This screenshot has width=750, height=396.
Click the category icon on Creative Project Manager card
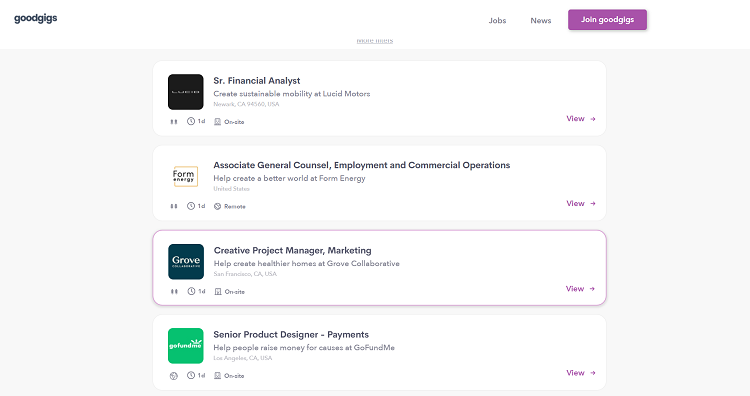[174, 291]
